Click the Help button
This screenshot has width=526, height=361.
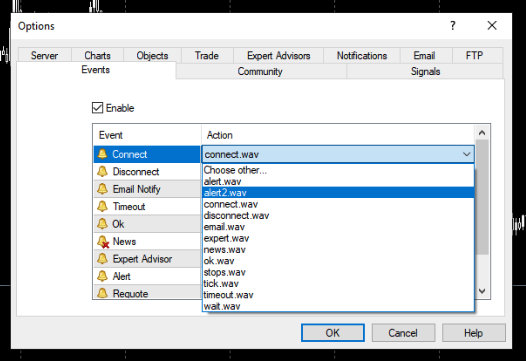pos(474,333)
